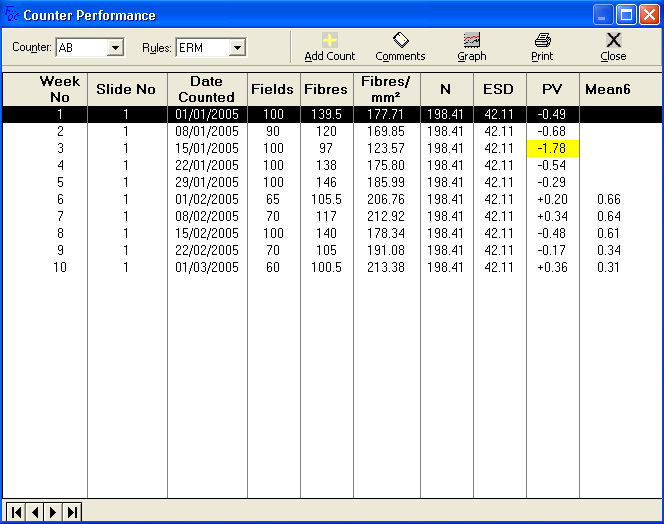Maximize the Counter Performance window
Viewport: 664px width, 524px height.
pos(626,15)
